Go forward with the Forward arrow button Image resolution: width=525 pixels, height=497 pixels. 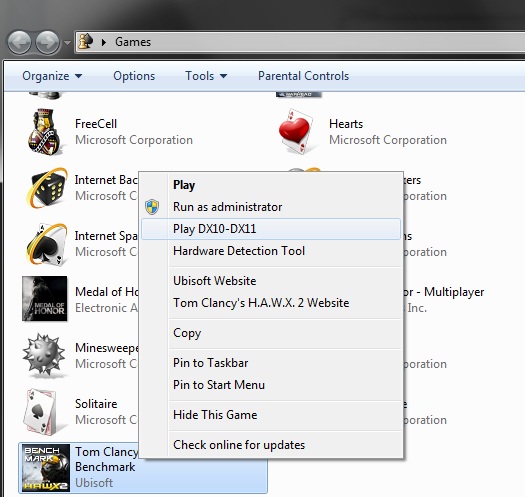pyautogui.click(x=47, y=42)
